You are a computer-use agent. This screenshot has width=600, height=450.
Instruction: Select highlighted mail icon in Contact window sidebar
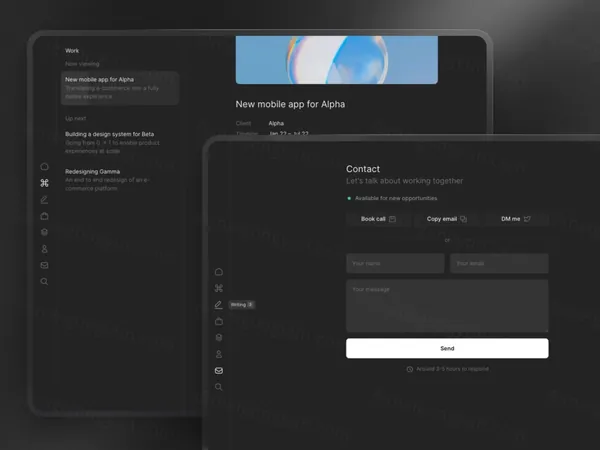(x=219, y=371)
